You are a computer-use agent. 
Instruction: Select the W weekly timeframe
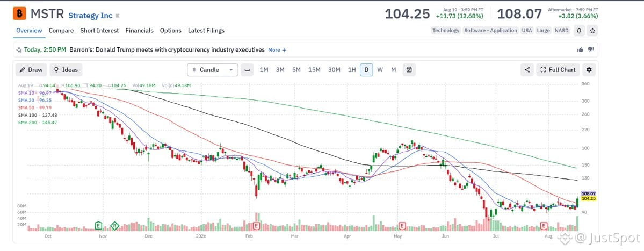click(x=380, y=70)
